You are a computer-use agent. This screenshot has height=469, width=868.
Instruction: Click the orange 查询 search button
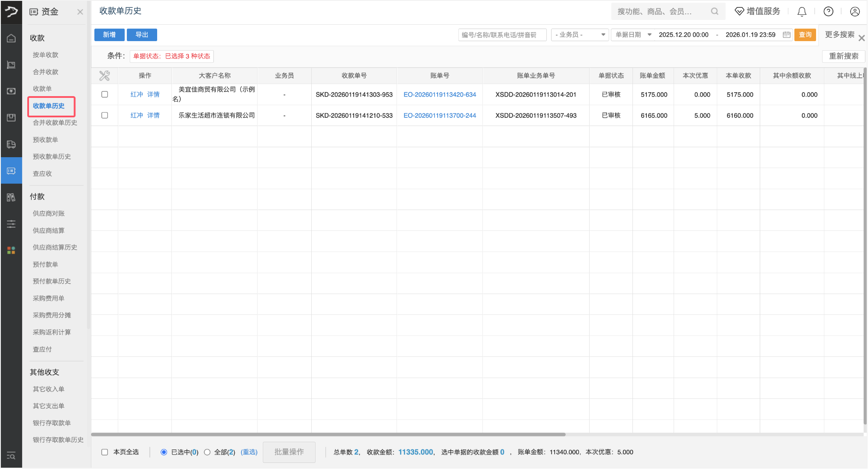pos(805,35)
